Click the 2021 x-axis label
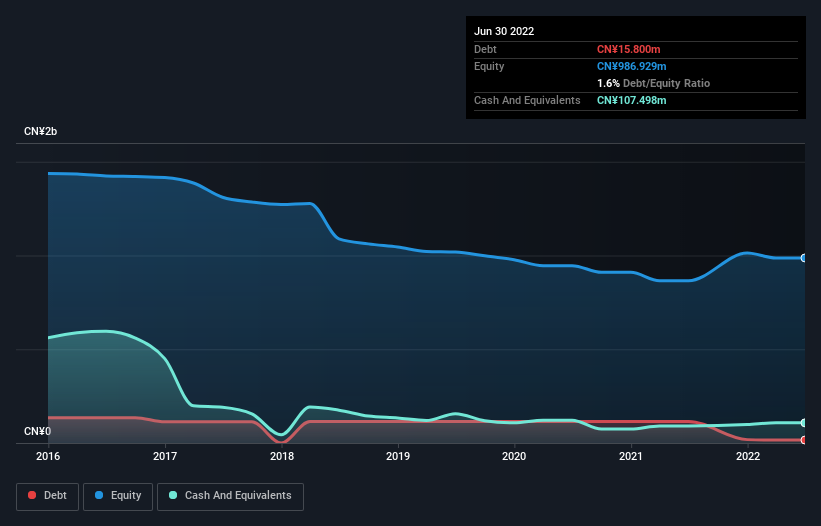 (631, 456)
